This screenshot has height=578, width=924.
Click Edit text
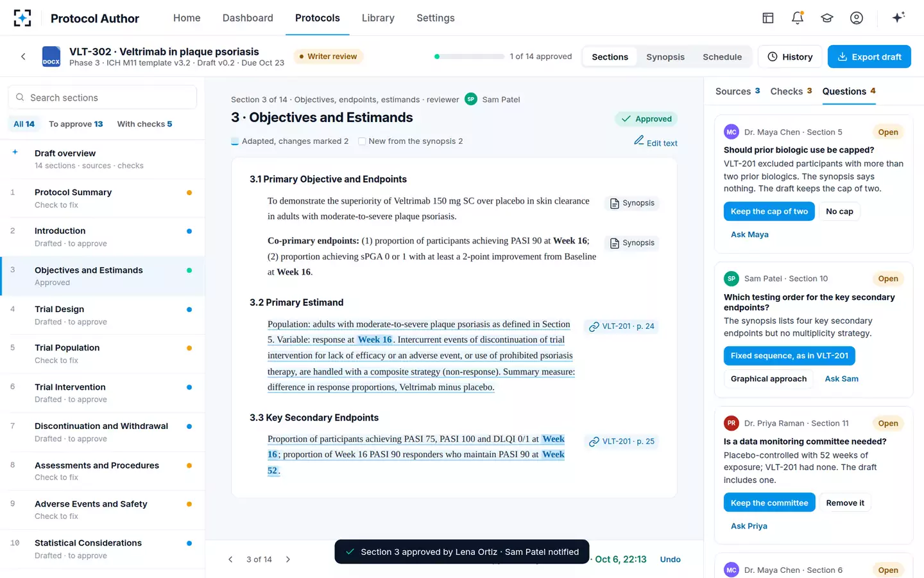[x=656, y=143]
